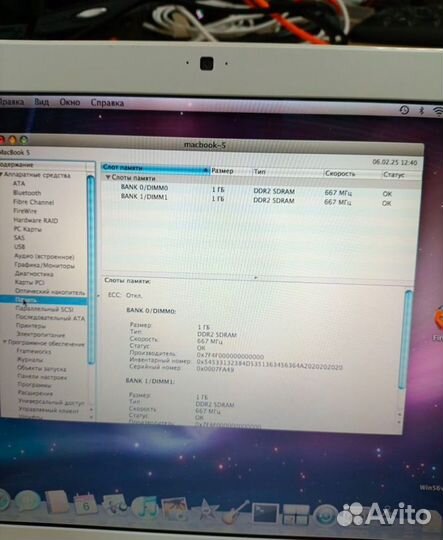Open the Окно menu
The height and width of the screenshot is (540, 443).
pyautogui.click(x=70, y=102)
